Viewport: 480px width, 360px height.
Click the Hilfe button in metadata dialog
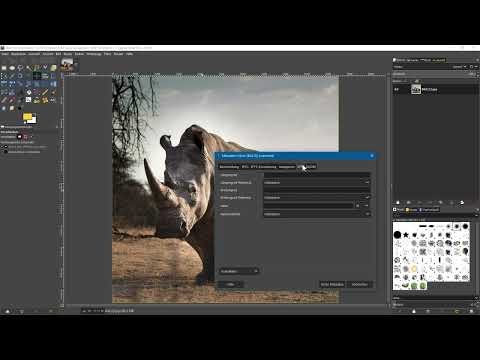[231, 284]
